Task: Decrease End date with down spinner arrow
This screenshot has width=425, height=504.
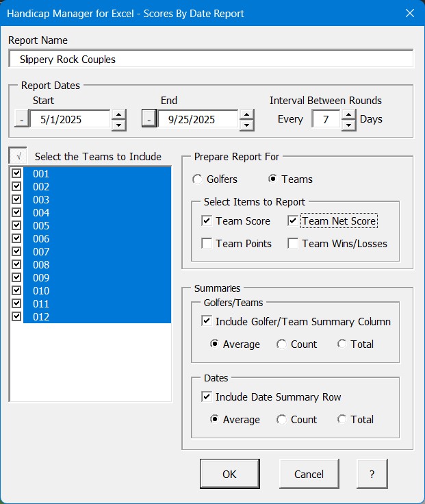Action: coord(246,125)
